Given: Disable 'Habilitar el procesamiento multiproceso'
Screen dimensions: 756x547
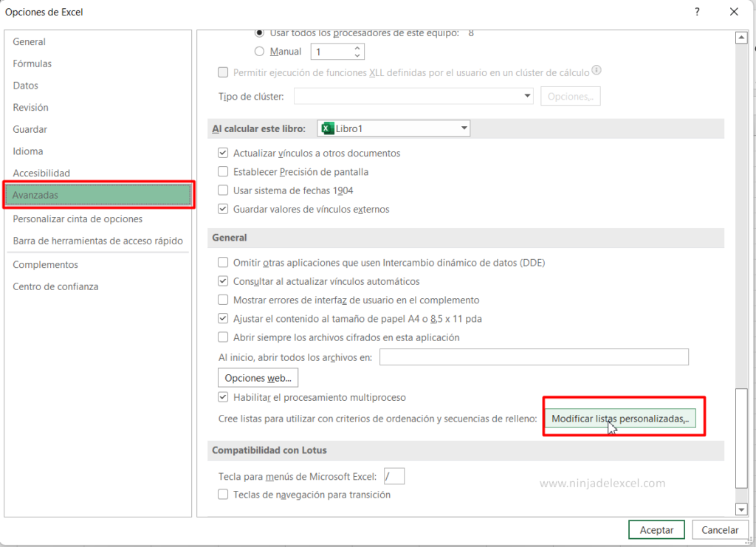Looking at the screenshot, I should (223, 397).
